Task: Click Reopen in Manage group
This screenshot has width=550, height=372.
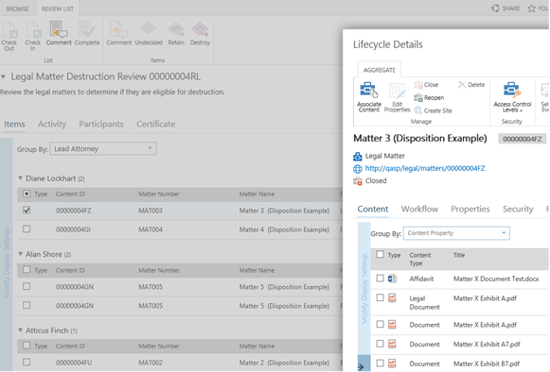Action: coord(429,97)
